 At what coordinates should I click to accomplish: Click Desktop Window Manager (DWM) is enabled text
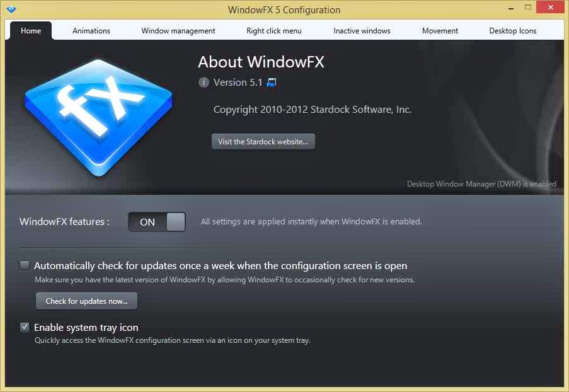click(x=481, y=183)
